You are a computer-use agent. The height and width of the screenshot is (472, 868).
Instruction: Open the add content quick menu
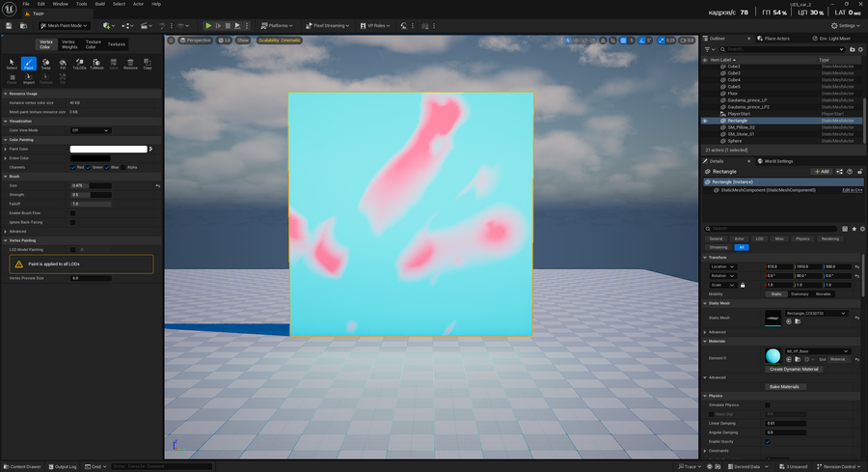coord(108,25)
